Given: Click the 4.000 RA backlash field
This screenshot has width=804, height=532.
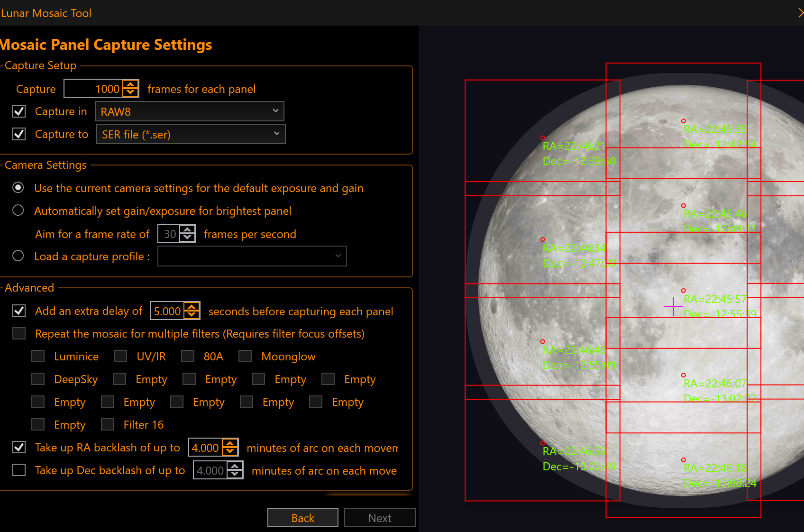Looking at the screenshot, I should (205, 448).
